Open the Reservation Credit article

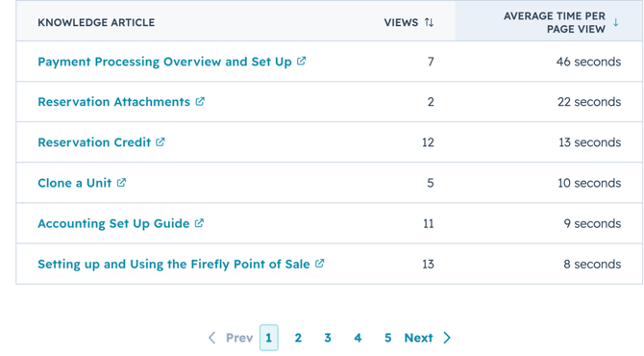(x=94, y=142)
